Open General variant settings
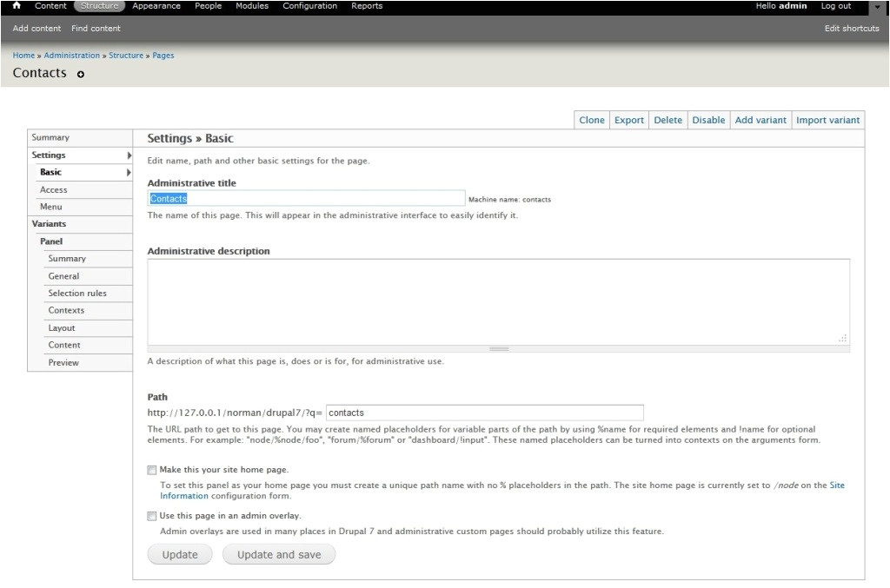The height and width of the screenshot is (588, 890). (89, 276)
